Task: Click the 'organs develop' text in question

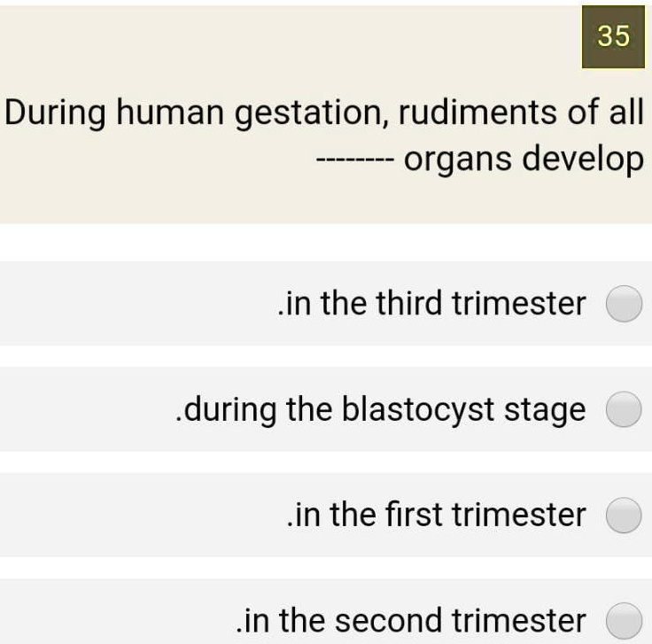Action: 523,160
